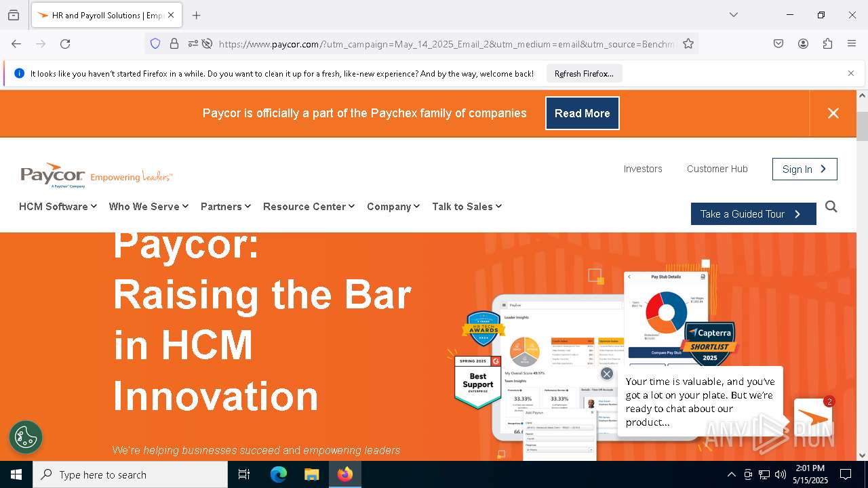Open extensions puzzle icon

pos(827,43)
